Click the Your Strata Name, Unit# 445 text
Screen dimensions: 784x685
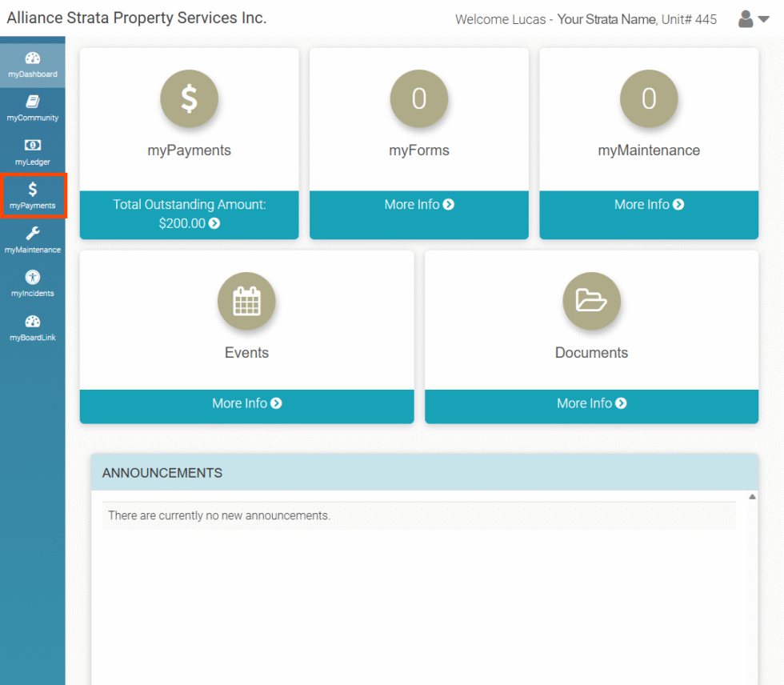(x=636, y=18)
